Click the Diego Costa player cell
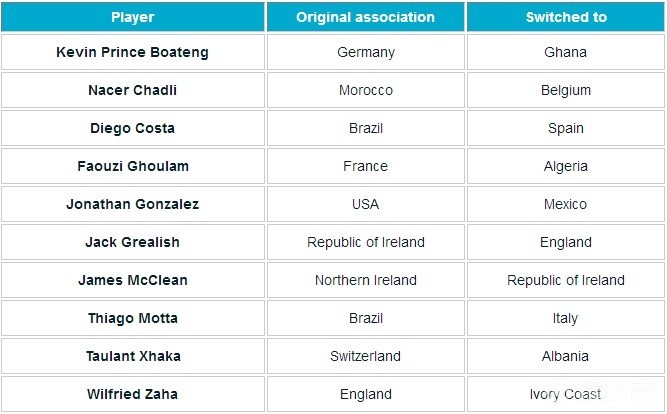Viewport: 668px width, 414px height. [x=133, y=128]
